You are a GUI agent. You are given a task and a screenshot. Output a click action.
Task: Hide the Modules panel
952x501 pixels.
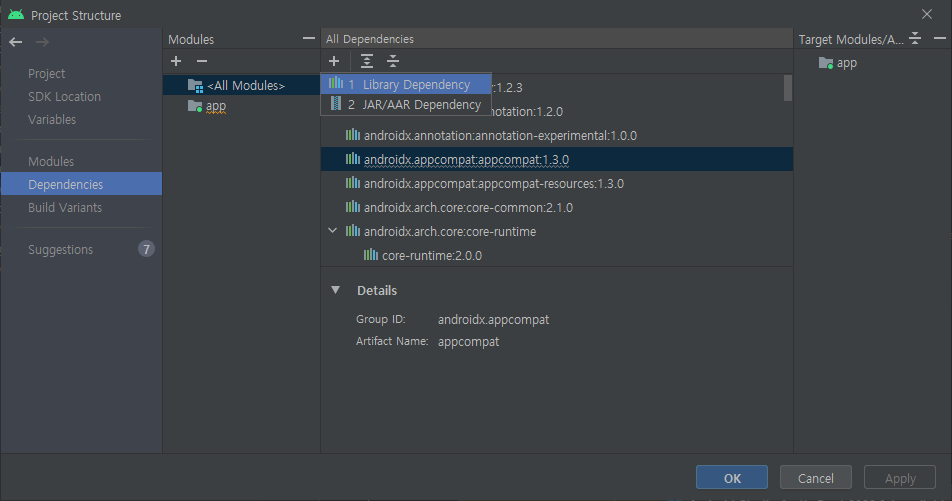point(308,39)
